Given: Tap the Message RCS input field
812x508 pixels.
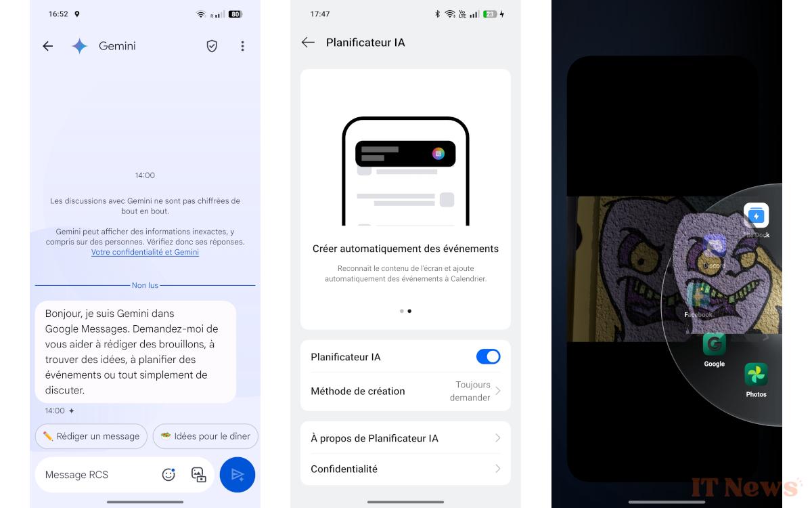Looking at the screenshot, I should [x=125, y=475].
